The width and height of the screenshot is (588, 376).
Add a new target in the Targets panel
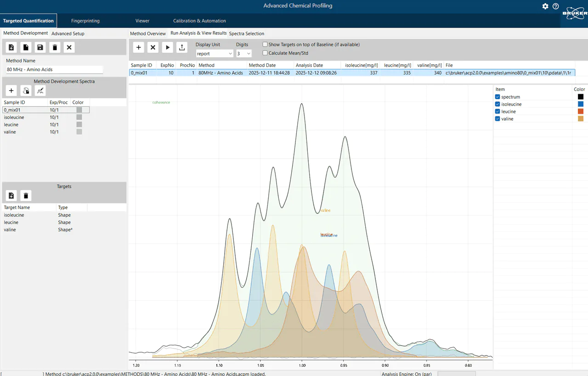(x=11, y=196)
